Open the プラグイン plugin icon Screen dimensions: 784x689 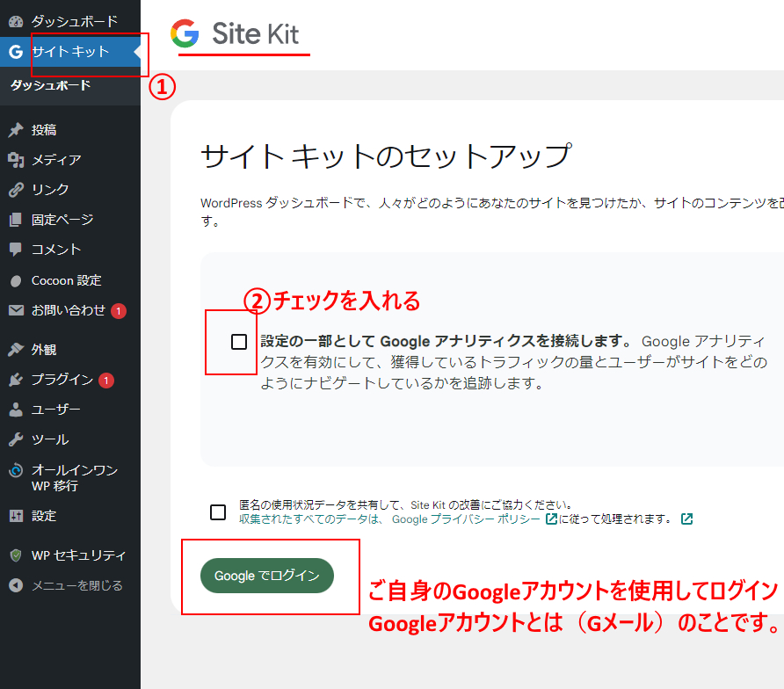[x=15, y=380]
